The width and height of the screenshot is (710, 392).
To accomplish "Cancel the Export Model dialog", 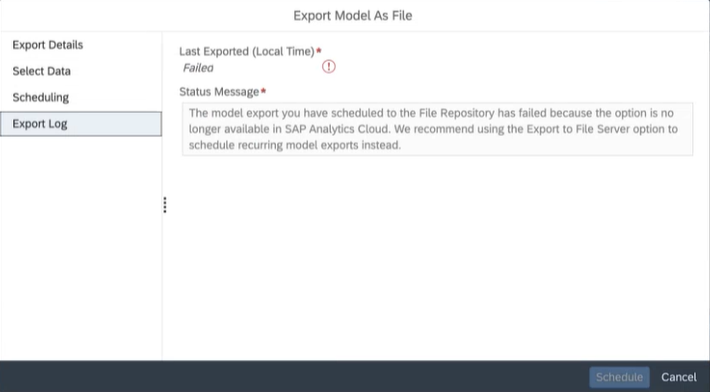I will point(679,377).
